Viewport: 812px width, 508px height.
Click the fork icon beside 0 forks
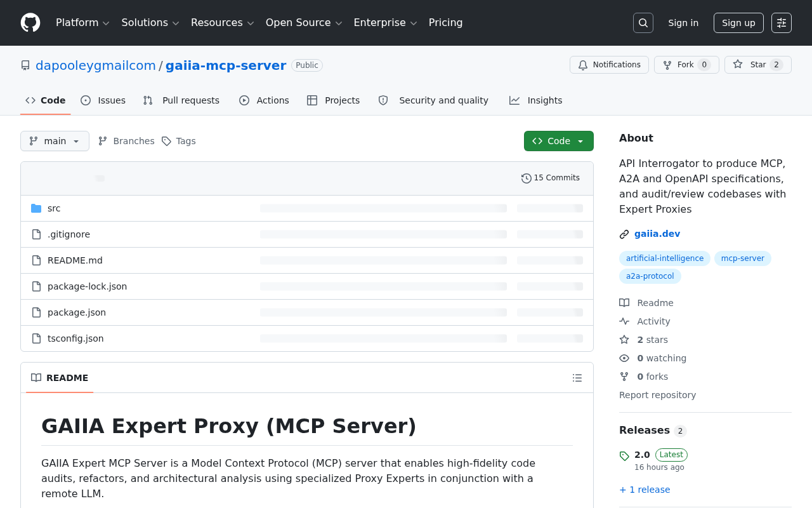pos(624,377)
